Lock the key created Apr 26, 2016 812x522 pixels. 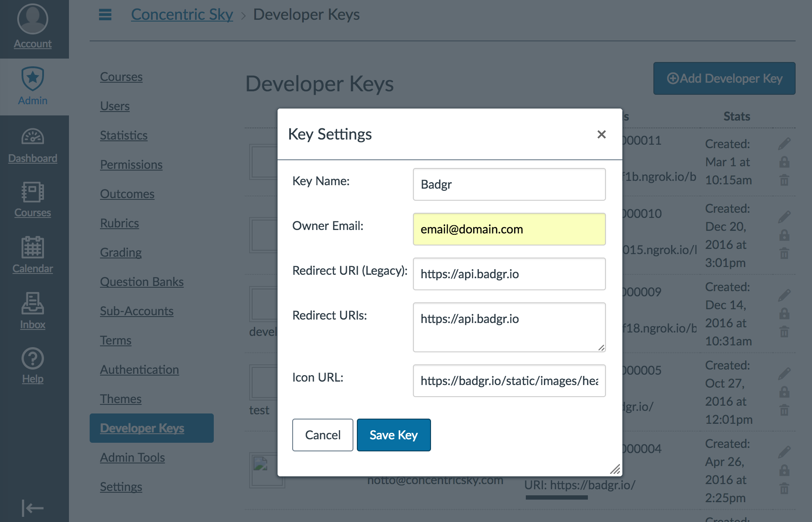(x=784, y=470)
